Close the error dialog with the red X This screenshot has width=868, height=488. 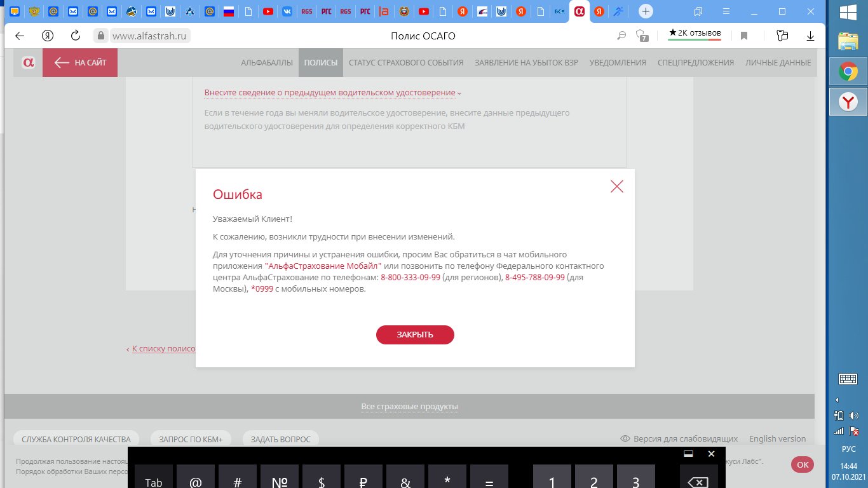tap(616, 186)
